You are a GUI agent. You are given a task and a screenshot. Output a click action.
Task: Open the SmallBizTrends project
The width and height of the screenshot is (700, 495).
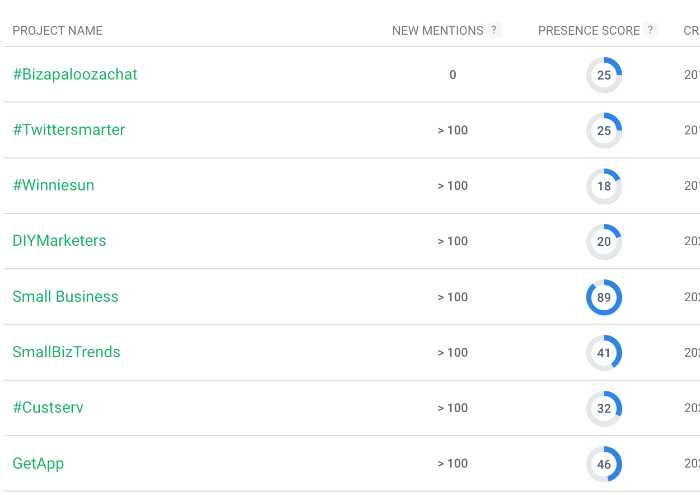(x=67, y=352)
